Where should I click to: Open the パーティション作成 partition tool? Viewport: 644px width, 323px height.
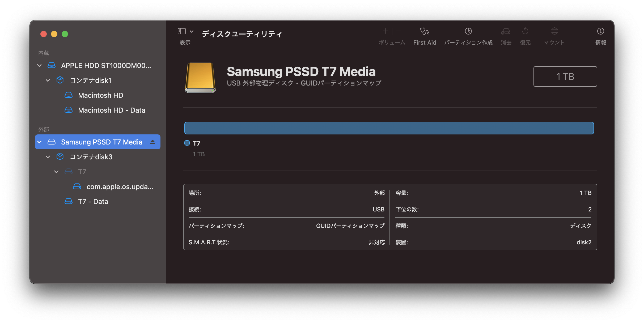(x=468, y=31)
